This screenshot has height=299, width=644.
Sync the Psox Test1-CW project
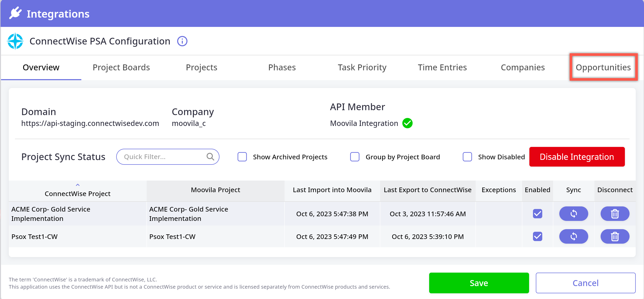(574, 236)
